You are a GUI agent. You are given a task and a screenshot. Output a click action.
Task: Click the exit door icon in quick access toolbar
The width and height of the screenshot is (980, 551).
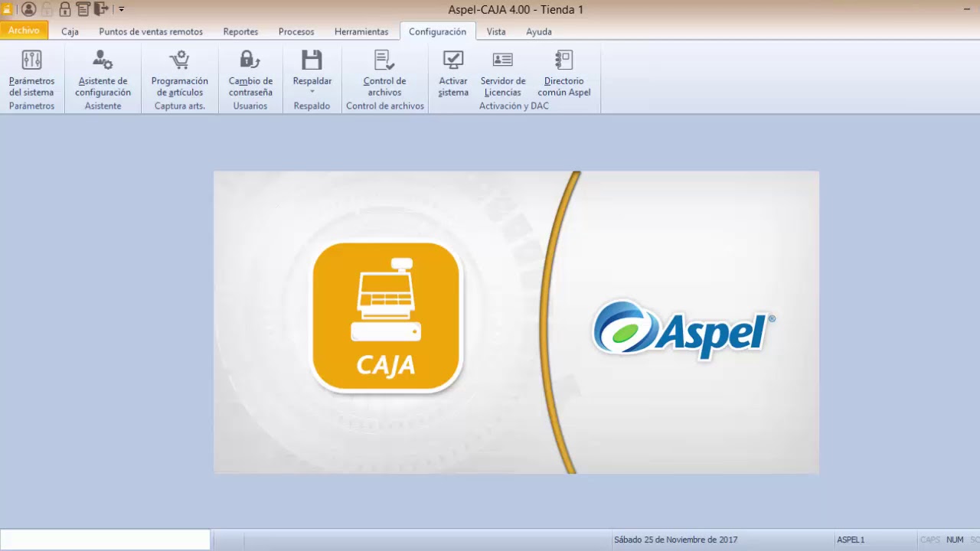101,9
